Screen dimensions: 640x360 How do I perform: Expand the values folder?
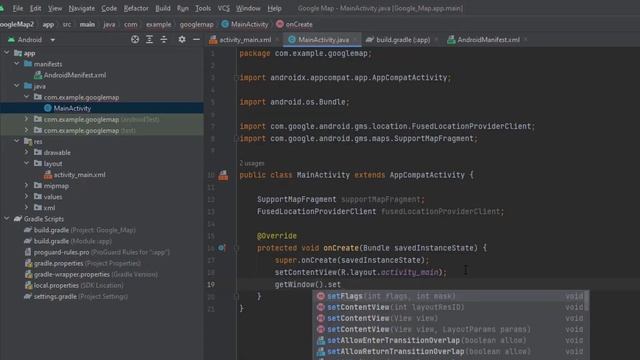point(27,196)
